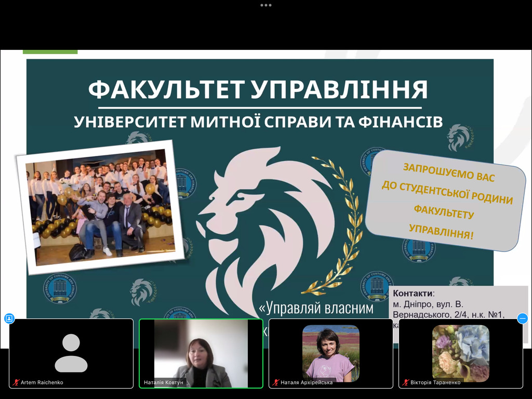Click Artem Raichenko's muted microphone icon
The image size is (532, 399).
[16, 382]
